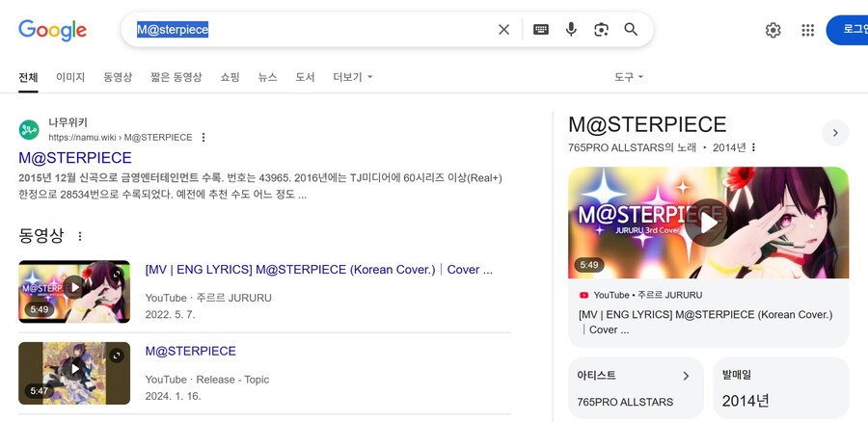Switch to the 이미지 tab

tap(70, 77)
